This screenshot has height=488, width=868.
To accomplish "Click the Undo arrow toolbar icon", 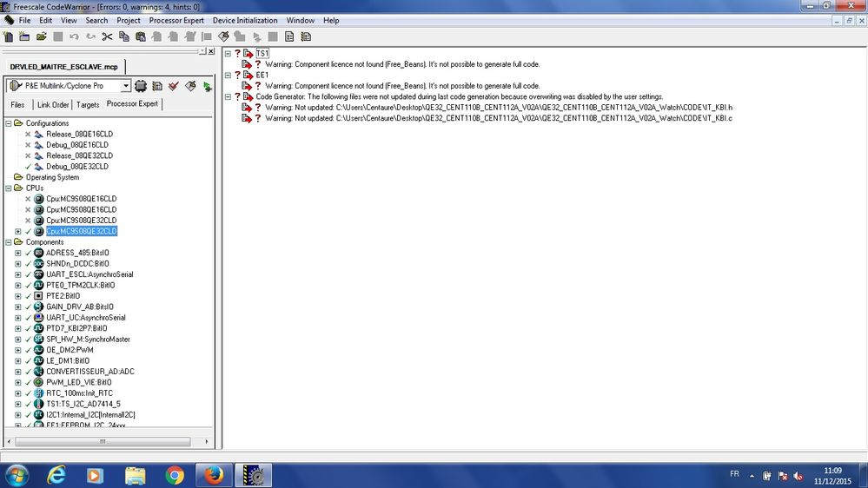I will [x=74, y=36].
